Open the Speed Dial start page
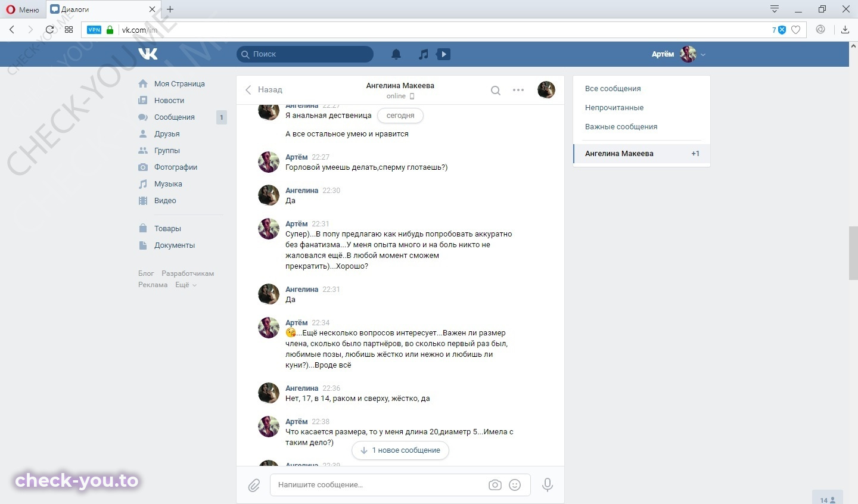Viewport: 858px width, 504px height. [x=69, y=29]
